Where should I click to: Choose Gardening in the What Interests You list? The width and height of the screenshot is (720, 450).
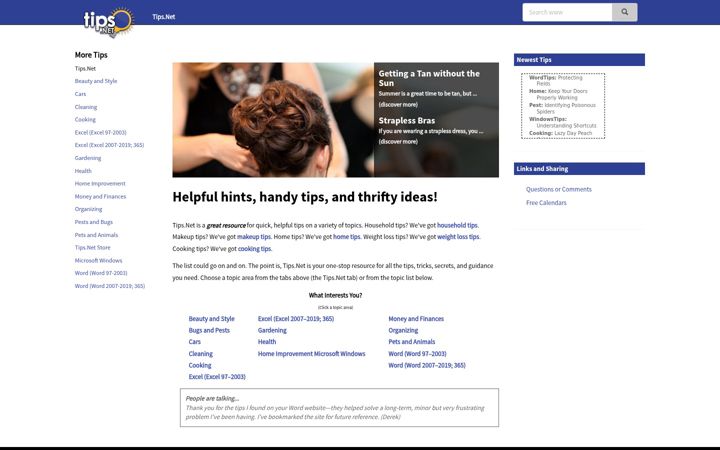[272, 330]
